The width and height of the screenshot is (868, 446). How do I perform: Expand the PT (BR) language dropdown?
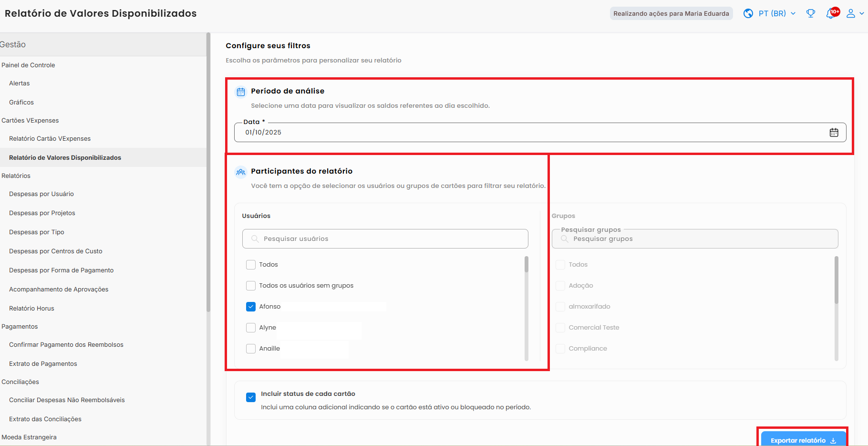coord(777,13)
